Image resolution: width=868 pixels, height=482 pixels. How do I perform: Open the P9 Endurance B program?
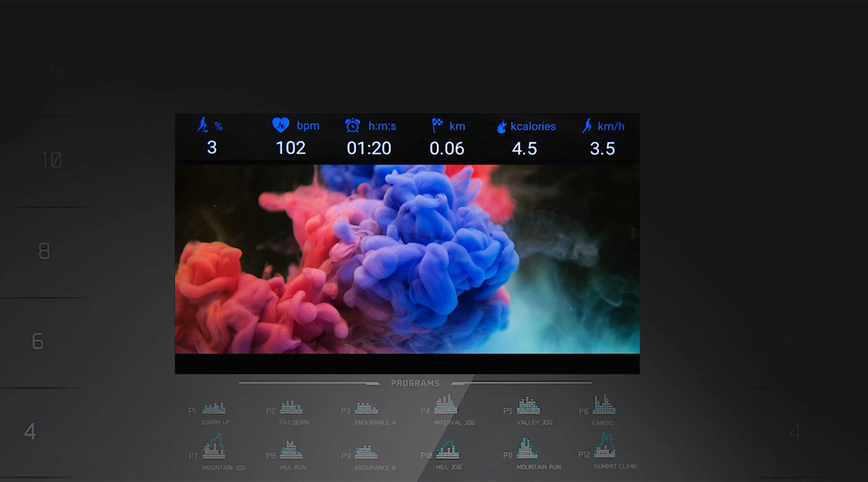click(x=366, y=452)
